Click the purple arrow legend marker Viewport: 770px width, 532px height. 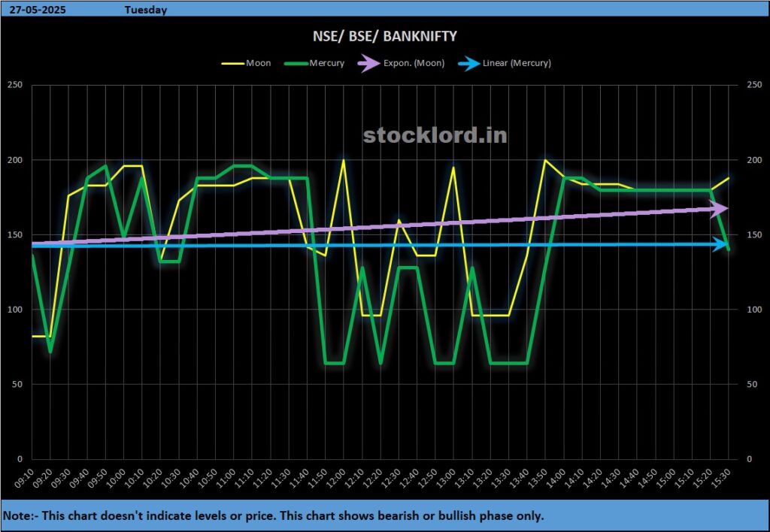369,63
